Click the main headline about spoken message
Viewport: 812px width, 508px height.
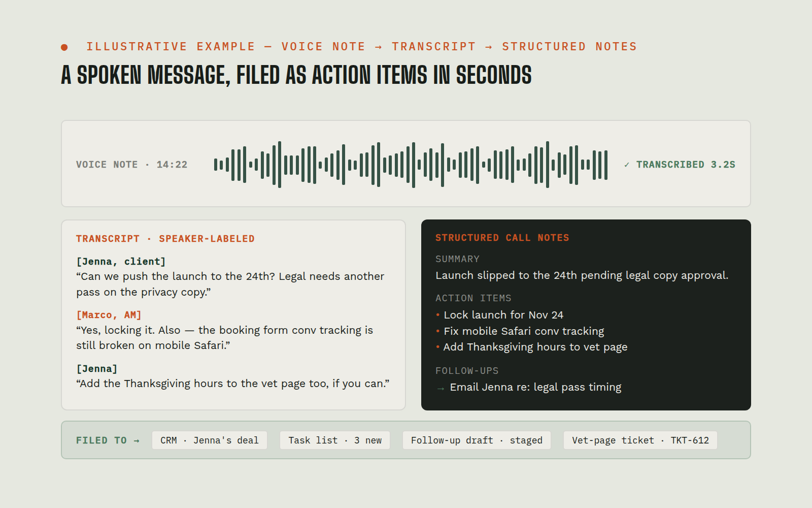pyautogui.click(x=296, y=75)
